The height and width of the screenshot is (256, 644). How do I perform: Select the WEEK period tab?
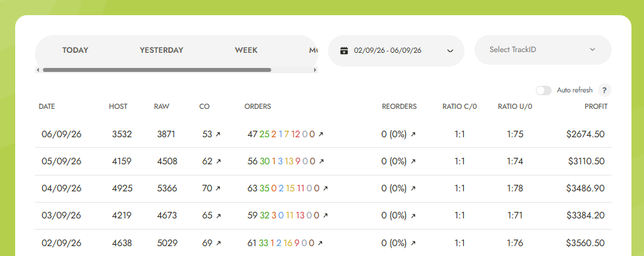[246, 50]
